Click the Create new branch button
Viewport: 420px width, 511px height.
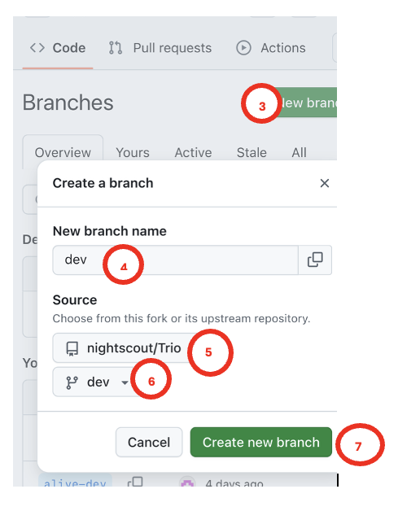[261, 442]
